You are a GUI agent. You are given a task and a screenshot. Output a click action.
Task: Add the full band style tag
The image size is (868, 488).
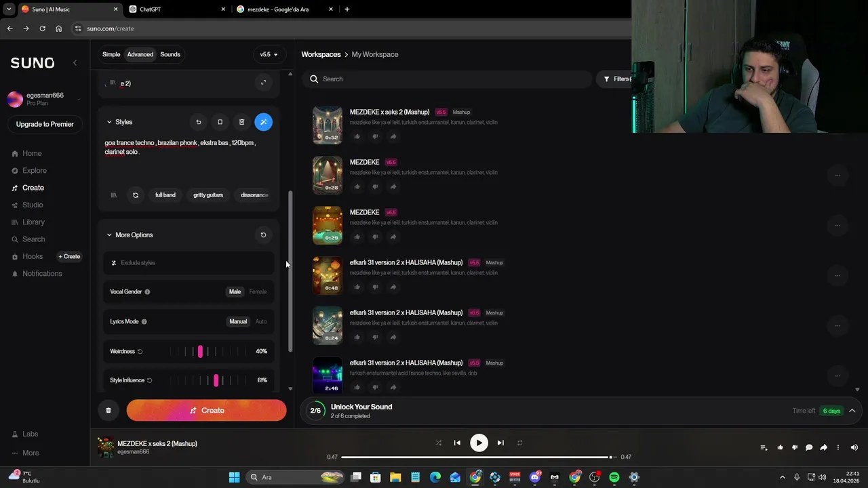(165, 195)
